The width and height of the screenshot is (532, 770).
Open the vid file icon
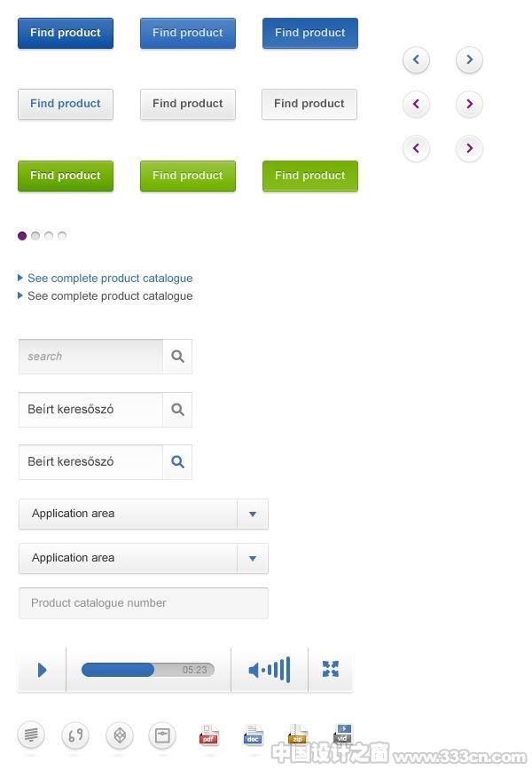(x=342, y=735)
